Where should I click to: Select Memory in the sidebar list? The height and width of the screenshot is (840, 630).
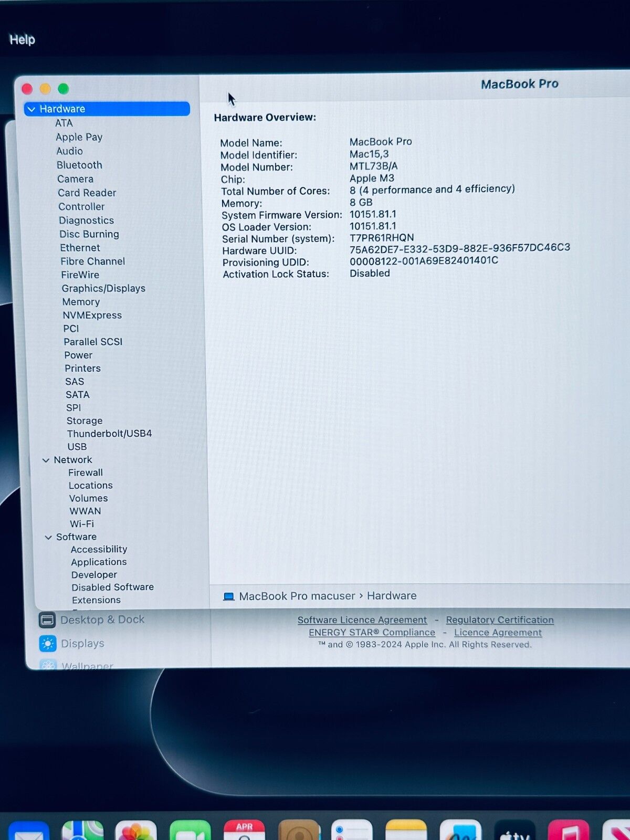pos(81,302)
